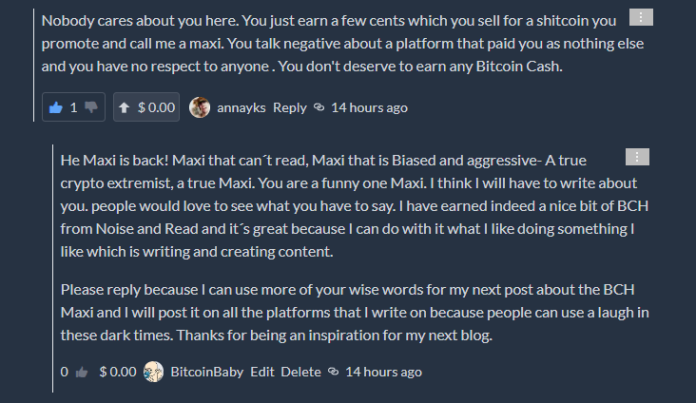Image resolution: width=696 pixels, height=403 pixels.
Task: Open three-dot menu on annayks's comment
Action: [641, 17]
